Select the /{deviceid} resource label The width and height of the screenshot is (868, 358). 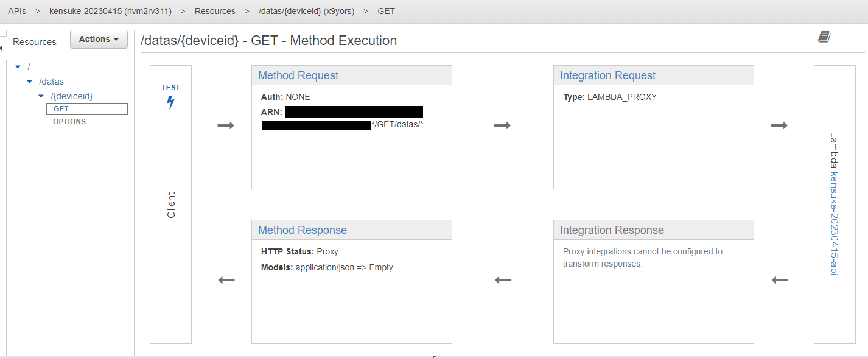tap(72, 96)
